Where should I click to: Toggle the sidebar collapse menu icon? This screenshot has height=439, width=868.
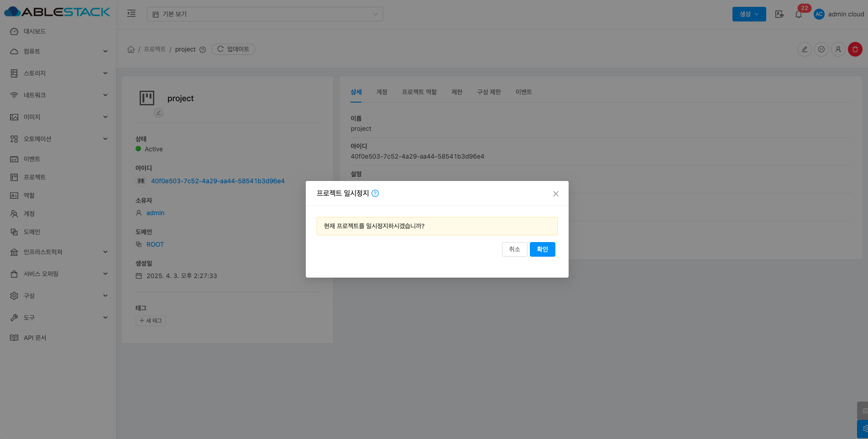(x=131, y=14)
